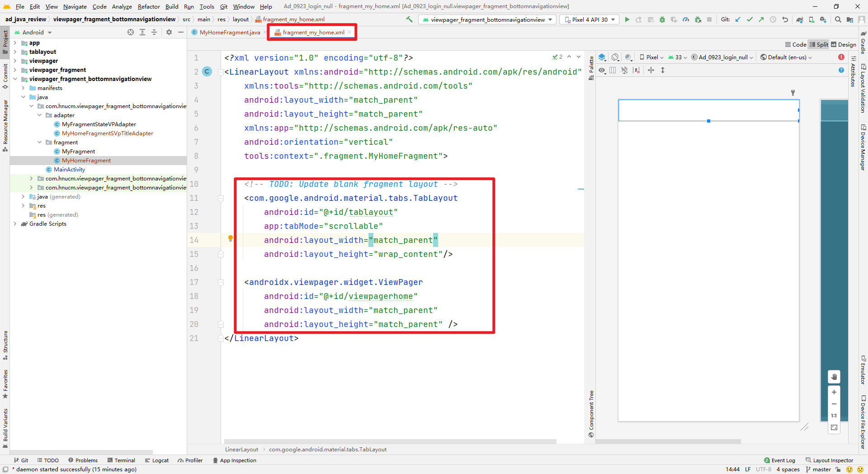Click the Git push arrow icon
This screenshot has height=474, width=868.
pyautogui.click(x=761, y=19)
